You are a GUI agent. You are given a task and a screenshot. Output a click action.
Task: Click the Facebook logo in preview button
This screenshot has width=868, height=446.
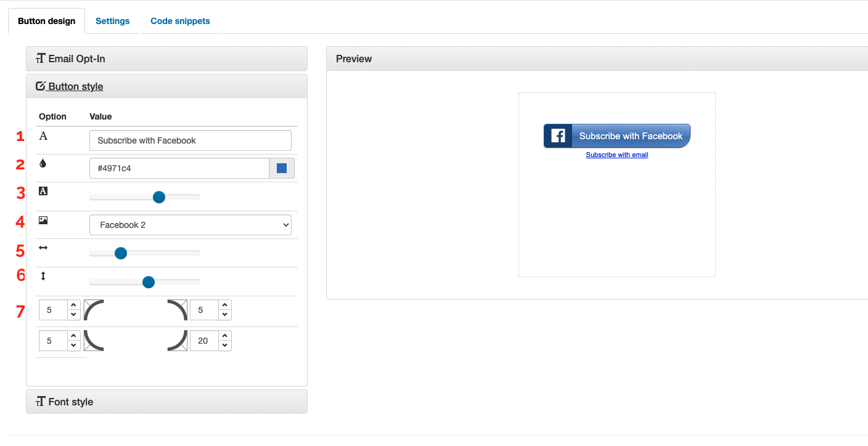pos(558,136)
